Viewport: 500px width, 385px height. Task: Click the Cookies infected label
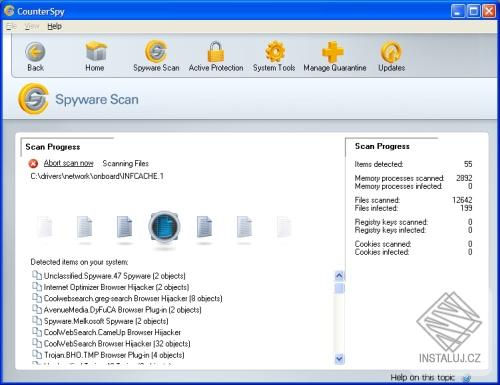point(382,252)
